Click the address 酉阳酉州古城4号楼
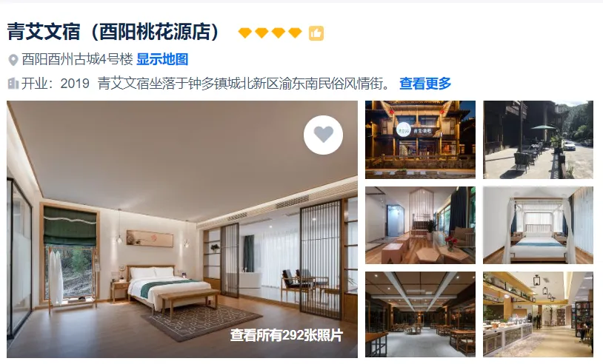Image resolution: width=603 pixels, height=364 pixels. 77,59
